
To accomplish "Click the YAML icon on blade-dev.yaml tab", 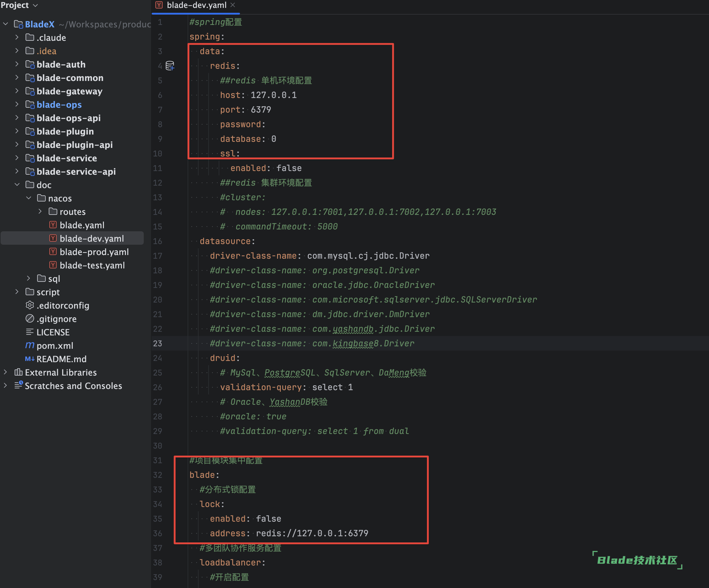I will pyautogui.click(x=159, y=5).
